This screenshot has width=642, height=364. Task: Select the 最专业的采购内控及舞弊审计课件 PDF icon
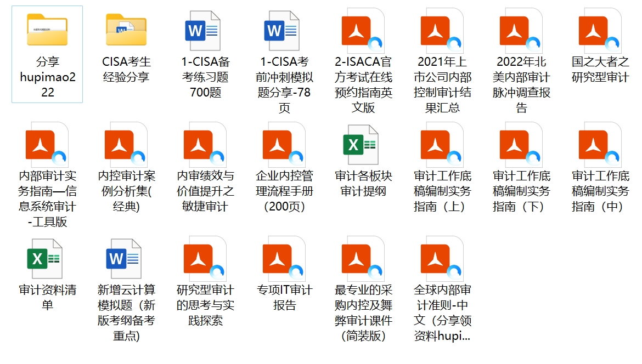click(x=363, y=258)
